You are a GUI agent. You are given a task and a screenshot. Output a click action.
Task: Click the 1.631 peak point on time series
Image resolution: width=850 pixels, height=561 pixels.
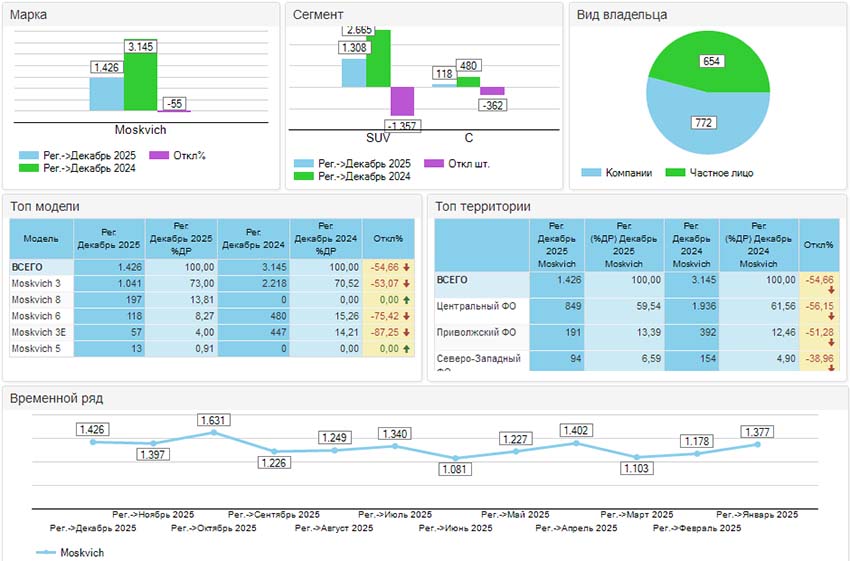(x=214, y=434)
